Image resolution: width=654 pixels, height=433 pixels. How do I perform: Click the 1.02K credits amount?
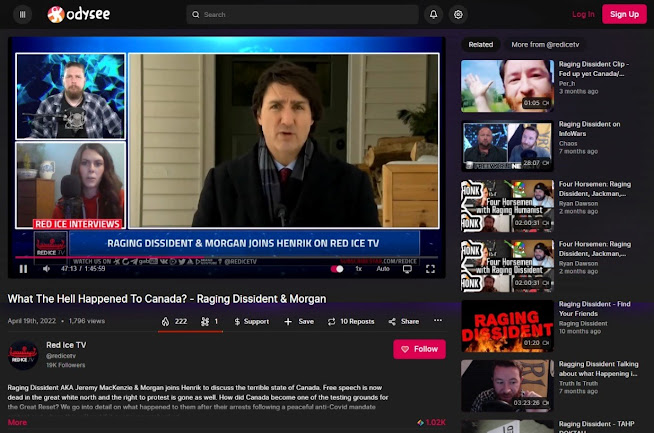[431, 422]
